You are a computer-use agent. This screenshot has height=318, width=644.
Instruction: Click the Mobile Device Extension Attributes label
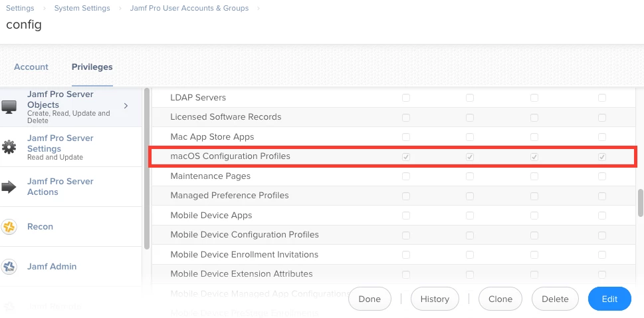(241, 274)
